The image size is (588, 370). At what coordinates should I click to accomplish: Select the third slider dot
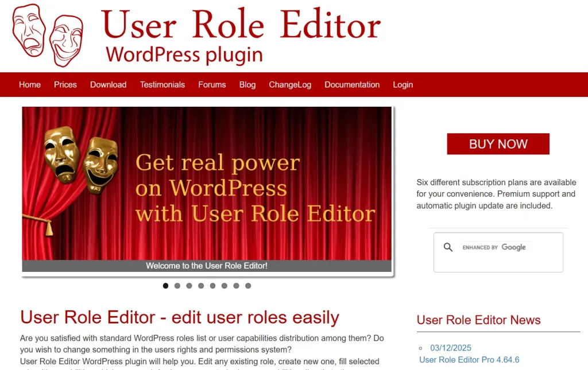(189, 286)
